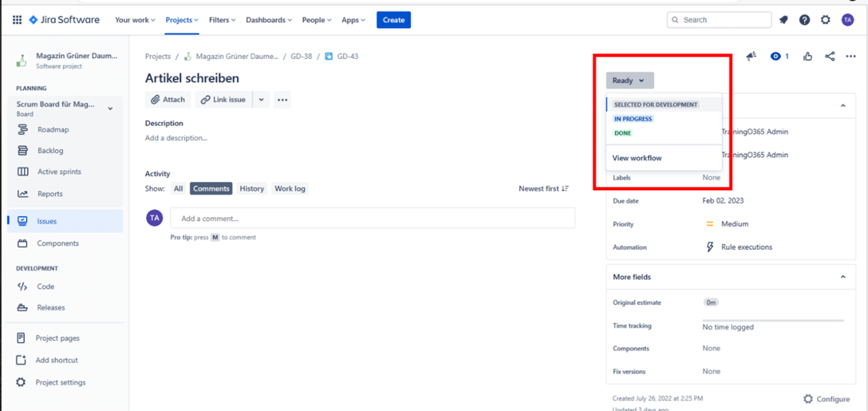Toggle Newest first sort order

pos(543,189)
